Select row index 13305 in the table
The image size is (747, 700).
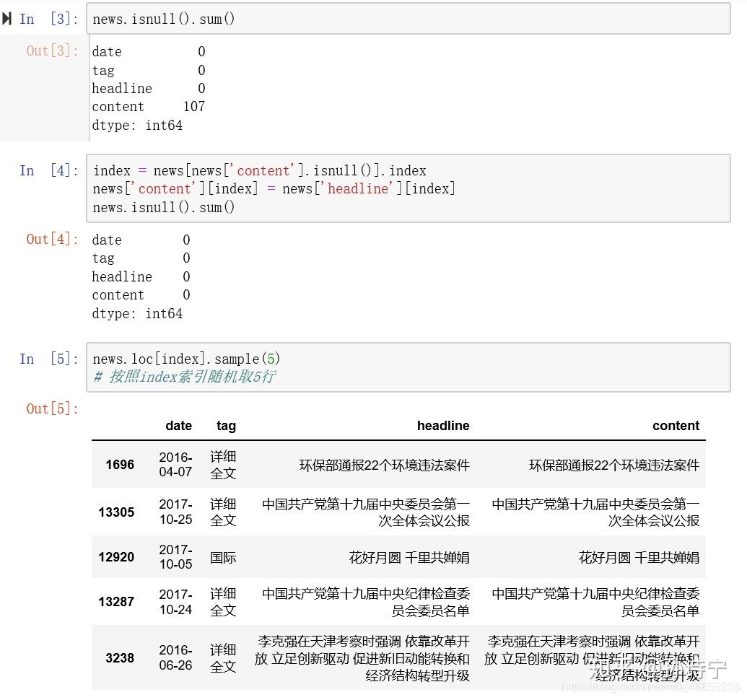coord(116,512)
